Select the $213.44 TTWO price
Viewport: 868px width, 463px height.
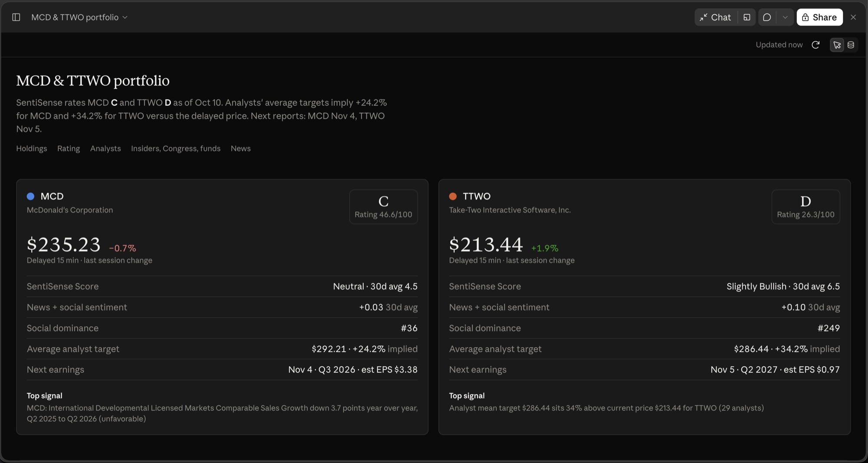point(486,245)
